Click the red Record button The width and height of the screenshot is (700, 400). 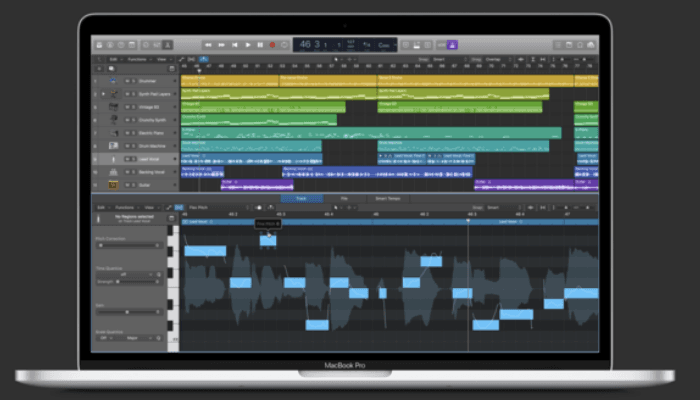272,45
